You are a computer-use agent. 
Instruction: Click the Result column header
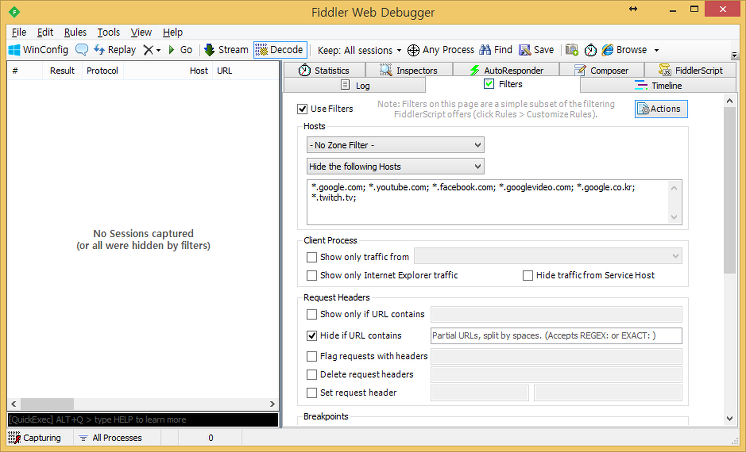point(62,71)
